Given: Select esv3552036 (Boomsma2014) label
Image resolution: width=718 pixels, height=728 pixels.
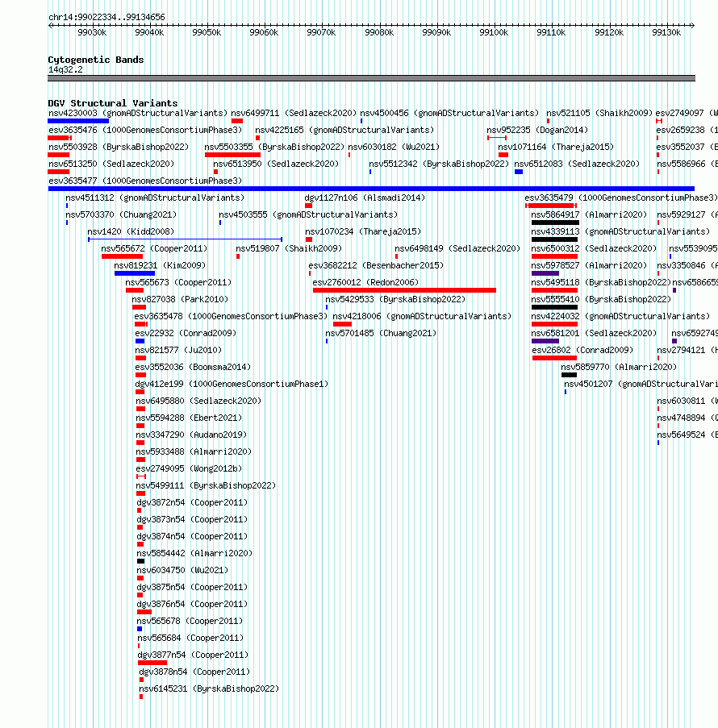Looking at the screenshot, I should [x=193, y=367].
